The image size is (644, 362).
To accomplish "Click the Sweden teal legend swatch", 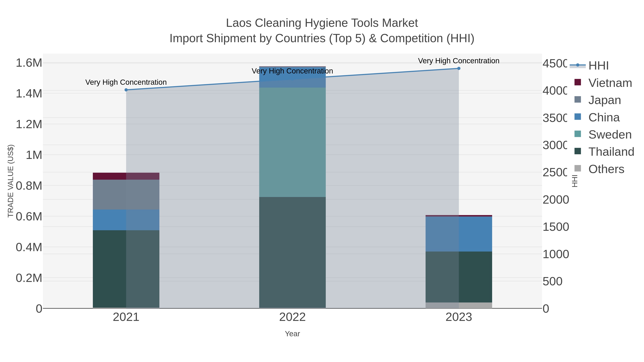I will pos(578,134).
